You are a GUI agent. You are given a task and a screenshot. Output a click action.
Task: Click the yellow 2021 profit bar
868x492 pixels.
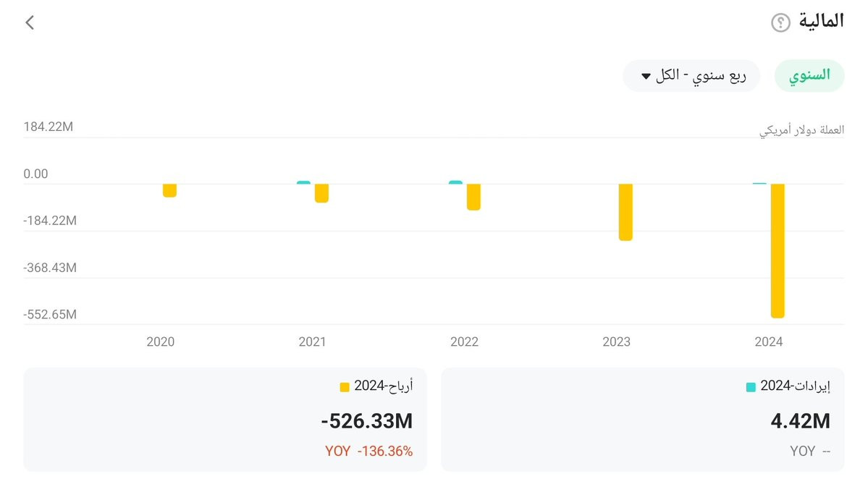click(x=321, y=192)
